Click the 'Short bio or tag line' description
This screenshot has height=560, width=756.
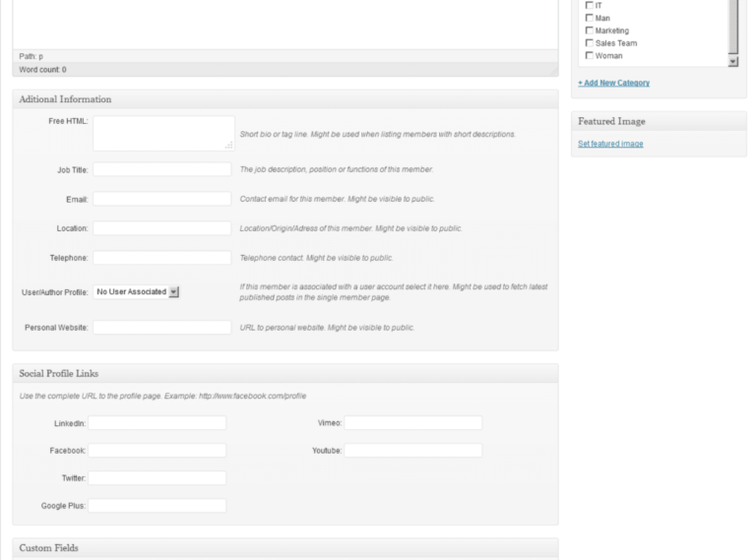click(378, 135)
